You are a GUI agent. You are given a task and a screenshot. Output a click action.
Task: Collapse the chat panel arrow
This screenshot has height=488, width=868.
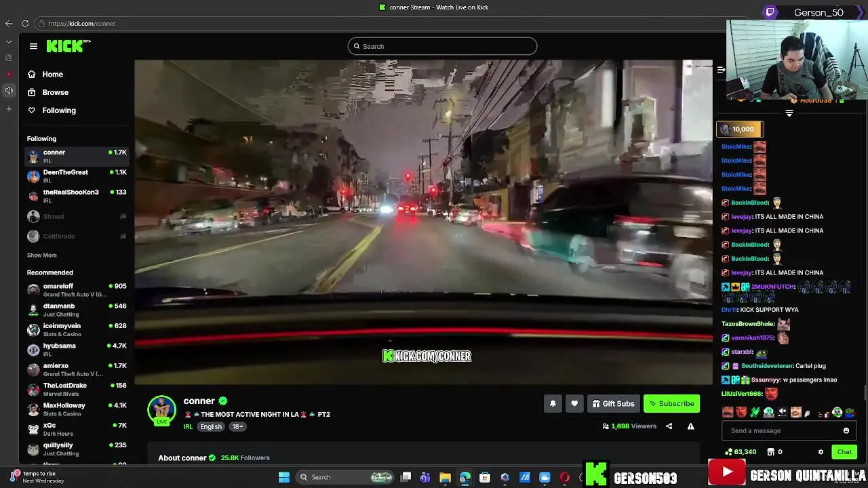pyautogui.click(x=721, y=70)
